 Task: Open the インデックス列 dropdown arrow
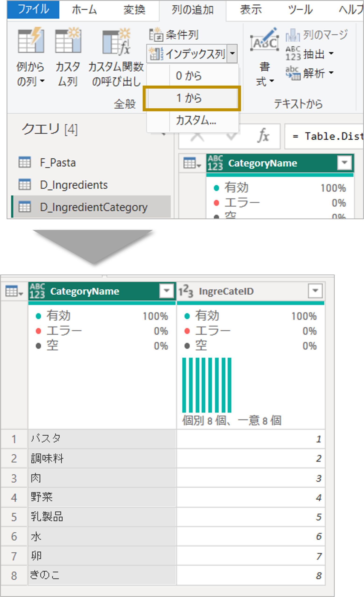(x=232, y=54)
